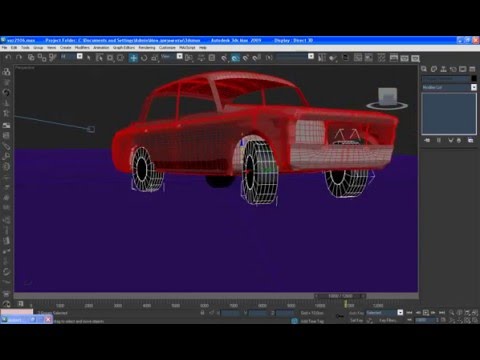The height and width of the screenshot is (360, 480).
Task: Switch to the Display command panel tab
Action: (x=462, y=69)
